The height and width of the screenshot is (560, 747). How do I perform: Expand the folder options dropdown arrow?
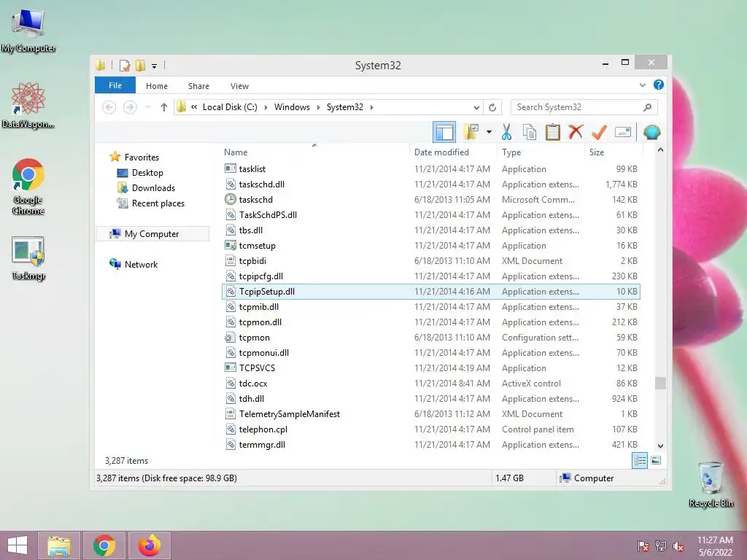point(489,132)
